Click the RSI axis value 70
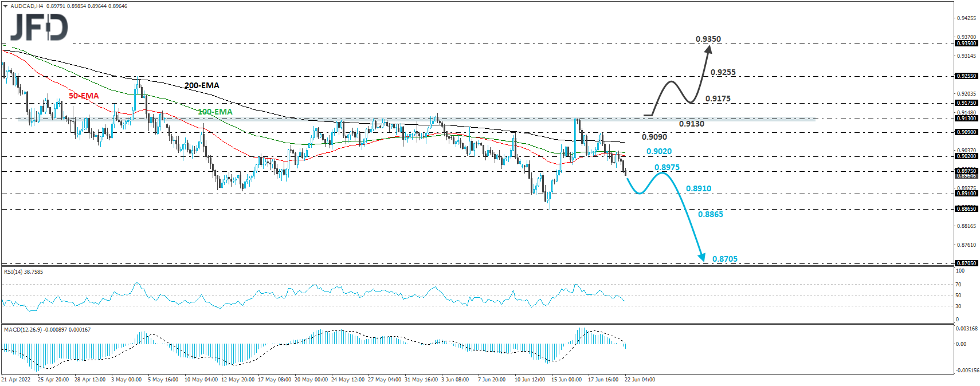 coord(958,285)
